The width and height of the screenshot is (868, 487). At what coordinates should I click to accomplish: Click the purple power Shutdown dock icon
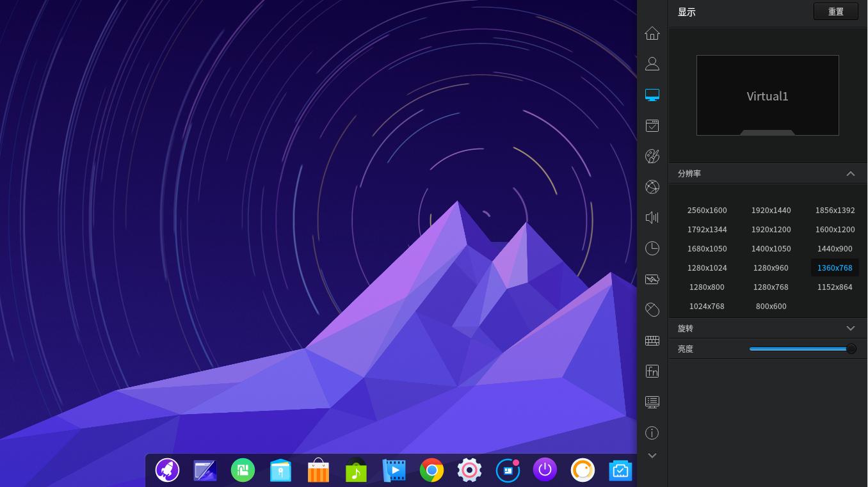[545, 470]
